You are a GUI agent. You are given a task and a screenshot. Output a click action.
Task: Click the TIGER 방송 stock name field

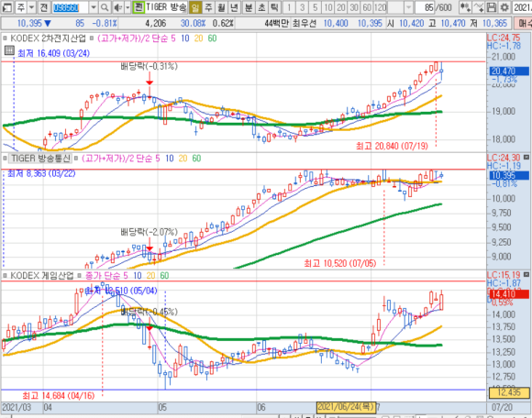click(166, 7)
